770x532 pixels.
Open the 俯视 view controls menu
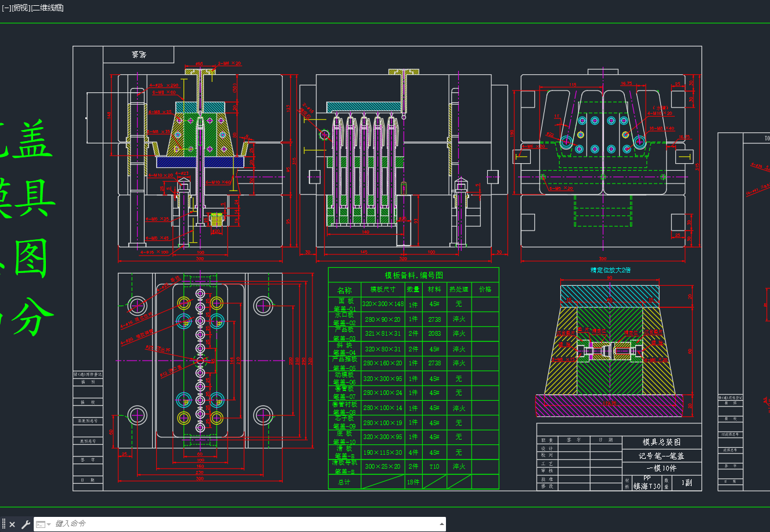point(20,8)
